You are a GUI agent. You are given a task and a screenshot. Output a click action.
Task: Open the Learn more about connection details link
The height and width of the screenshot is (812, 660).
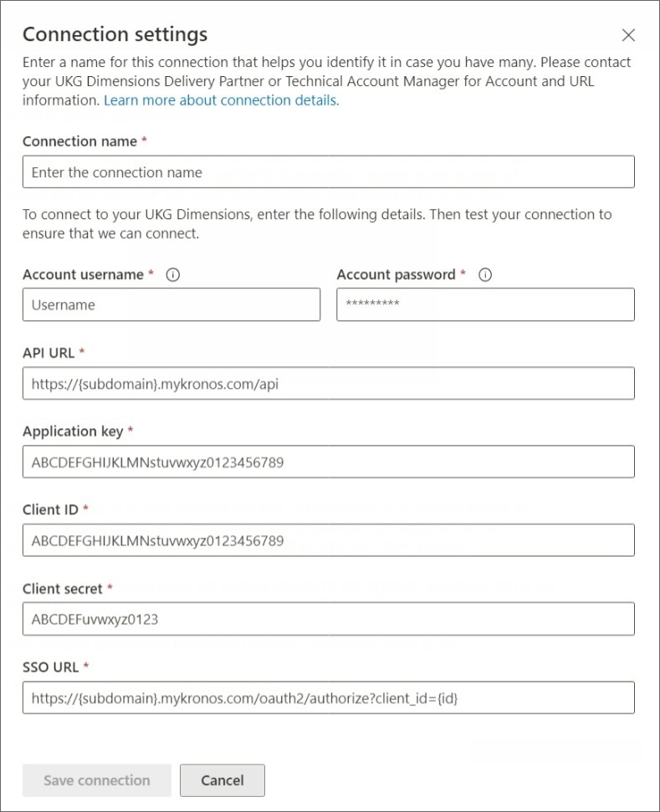(221, 100)
